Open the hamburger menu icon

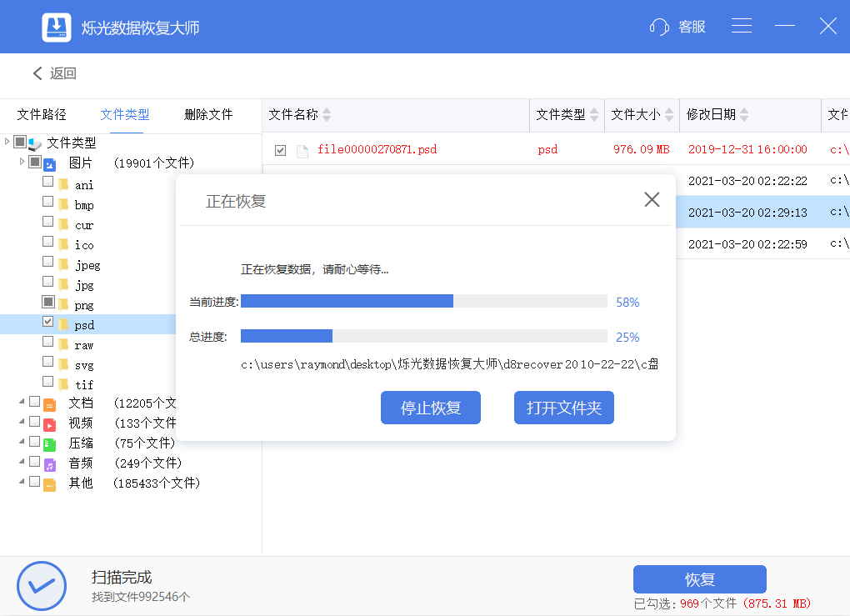(x=741, y=26)
